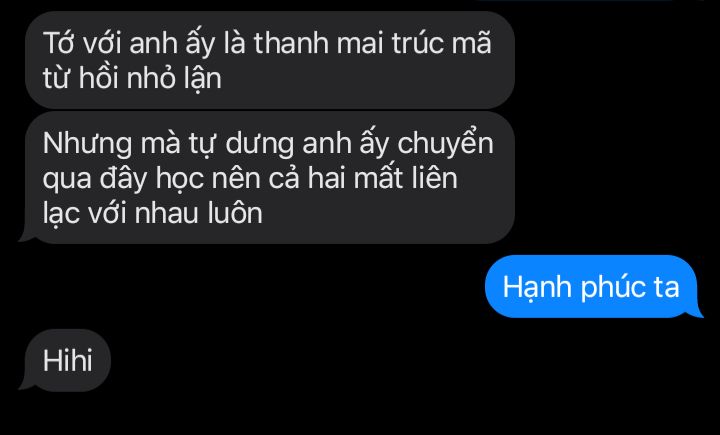Click the line "lạc với nhau luôn"
The height and width of the screenshot is (435, 720).
152,213
